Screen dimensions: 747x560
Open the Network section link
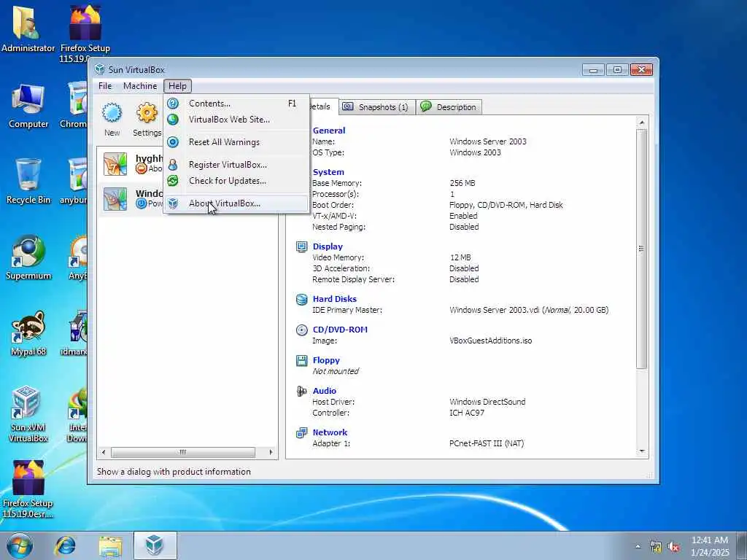click(x=330, y=432)
